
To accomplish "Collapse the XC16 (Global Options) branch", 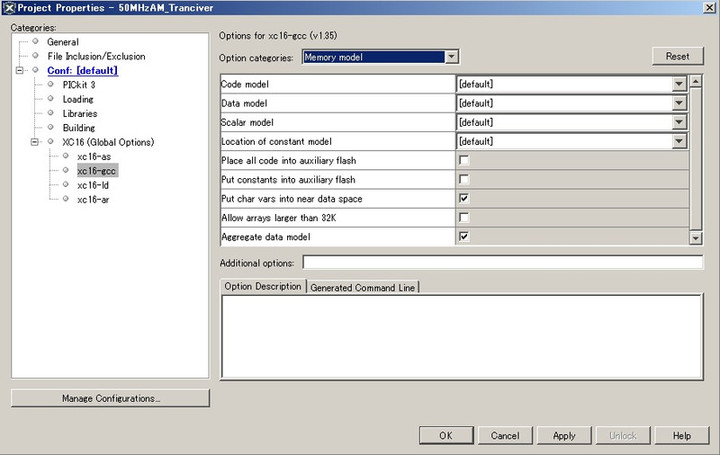I will pyautogui.click(x=34, y=142).
